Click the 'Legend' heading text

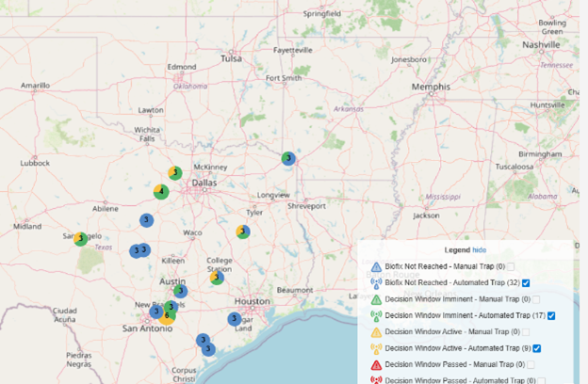[x=457, y=249]
